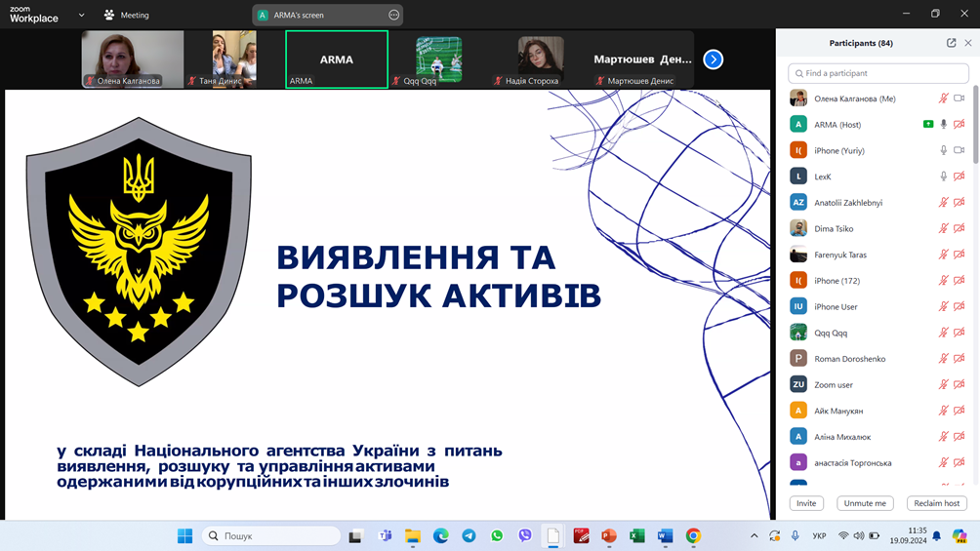Click ARMA (Host) green screen share icon
Screen dimensions: 980x551
[928, 124]
